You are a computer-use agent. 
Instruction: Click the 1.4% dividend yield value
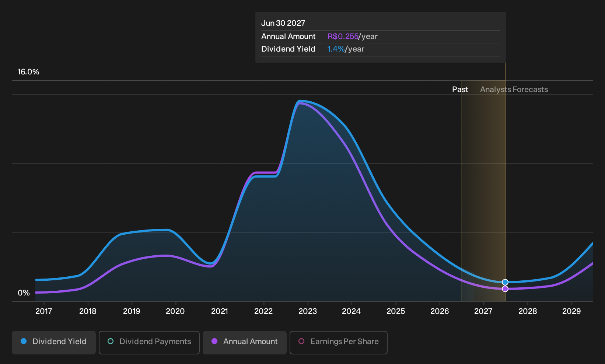point(336,49)
